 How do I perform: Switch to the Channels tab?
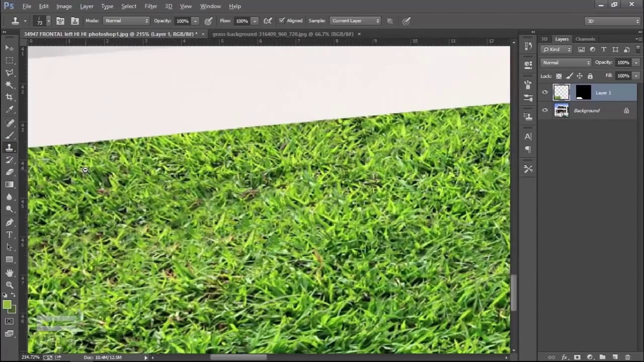click(585, 39)
